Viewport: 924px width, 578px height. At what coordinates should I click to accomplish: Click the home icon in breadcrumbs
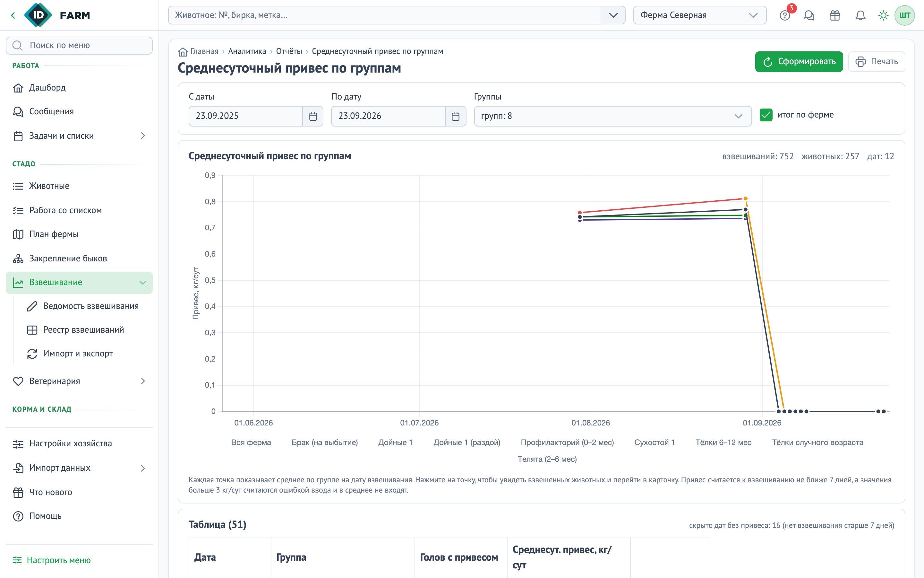[183, 52]
